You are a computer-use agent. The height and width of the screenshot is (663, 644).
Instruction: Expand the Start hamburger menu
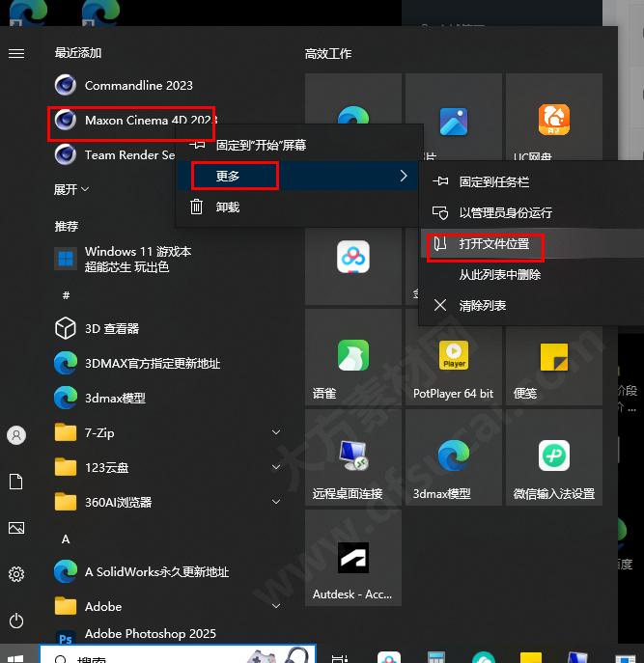(x=16, y=54)
